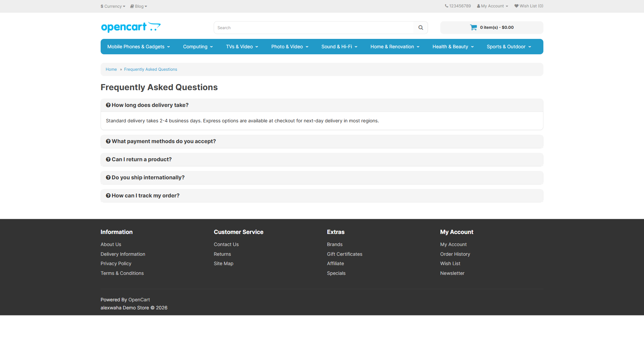Click the shopping cart icon

pyautogui.click(x=473, y=27)
